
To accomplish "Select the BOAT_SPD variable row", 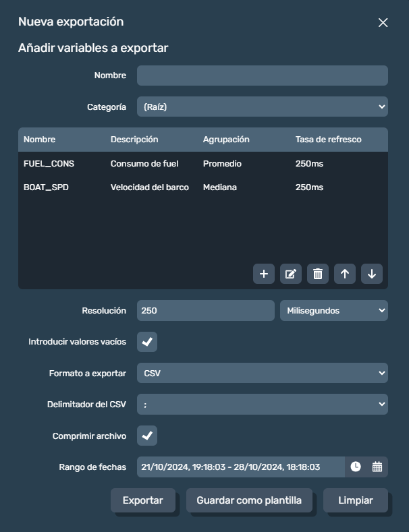I will point(202,187).
